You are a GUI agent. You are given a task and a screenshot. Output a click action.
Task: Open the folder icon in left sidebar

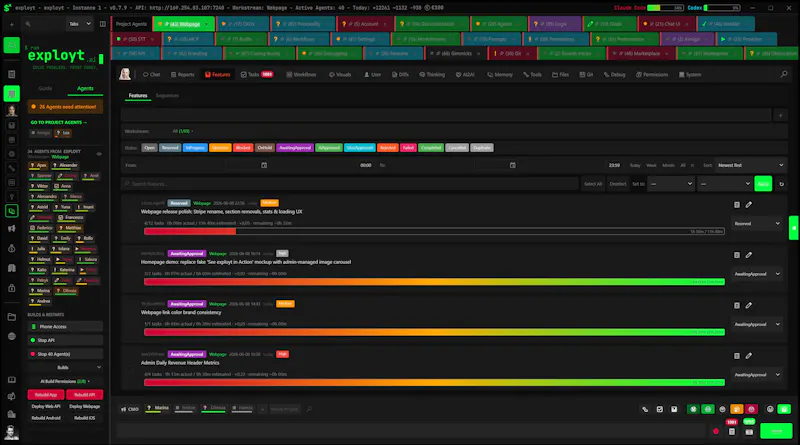(x=12, y=317)
